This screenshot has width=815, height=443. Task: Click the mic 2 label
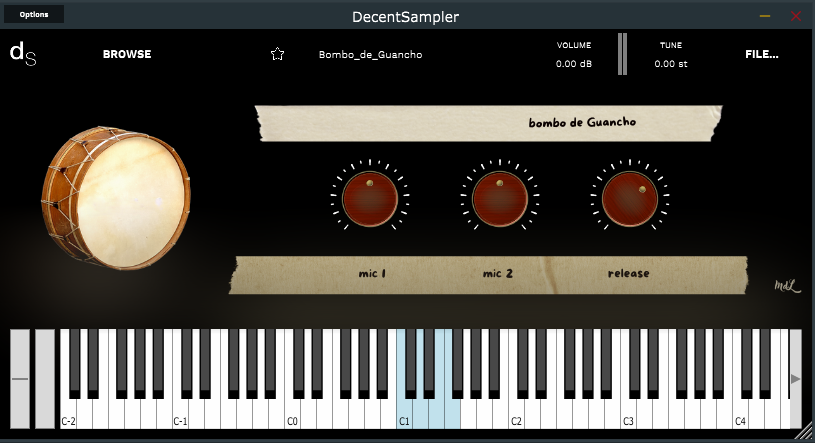(x=497, y=273)
